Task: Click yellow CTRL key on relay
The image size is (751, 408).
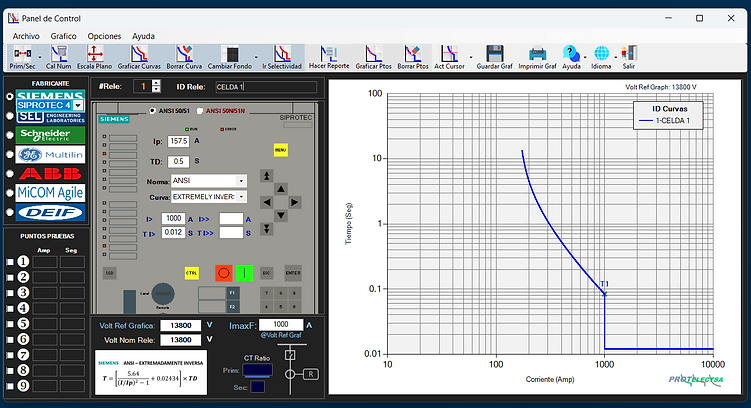Action: click(x=192, y=273)
